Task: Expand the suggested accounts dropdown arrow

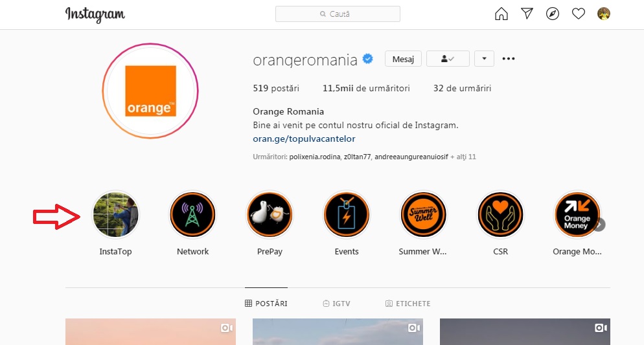Action: click(484, 59)
